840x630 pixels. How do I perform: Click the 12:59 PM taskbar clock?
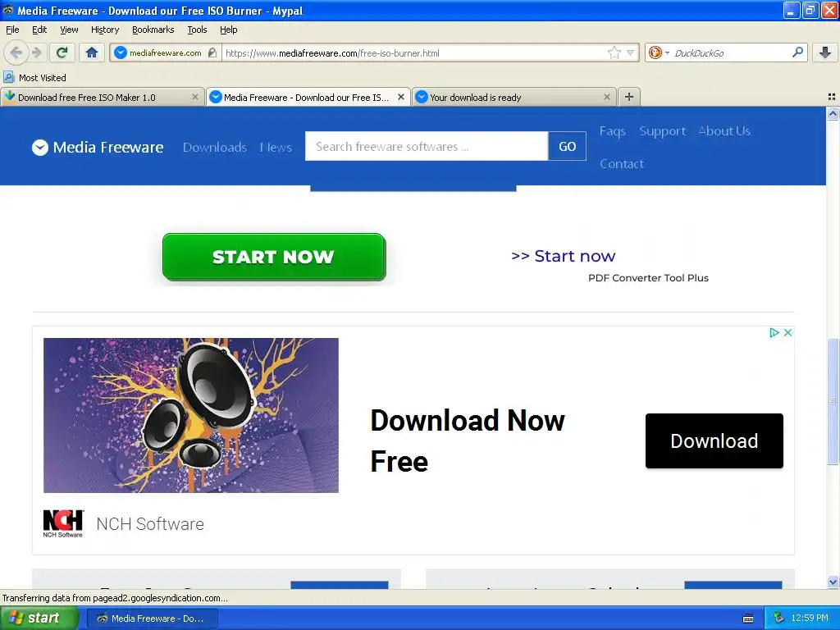pyautogui.click(x=810, y=619)
